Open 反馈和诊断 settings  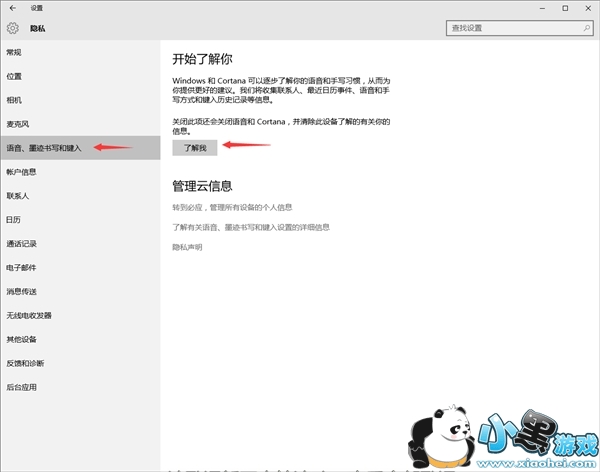pyautogui.click(x=24, y=363)
